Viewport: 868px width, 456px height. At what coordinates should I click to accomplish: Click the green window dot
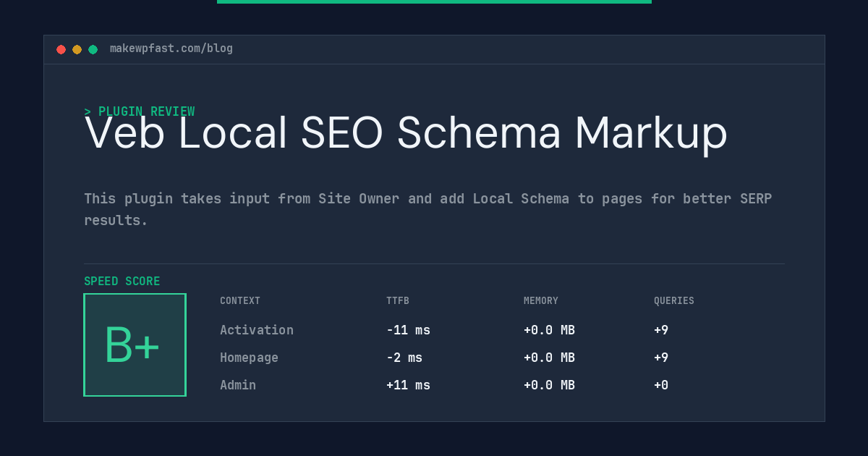[93, 49]
